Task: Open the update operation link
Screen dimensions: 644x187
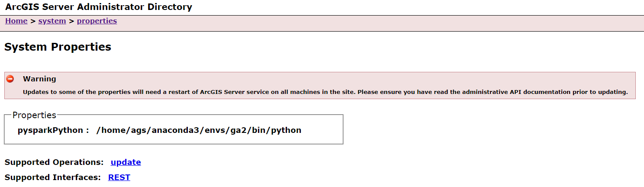Action: point(126,162)
